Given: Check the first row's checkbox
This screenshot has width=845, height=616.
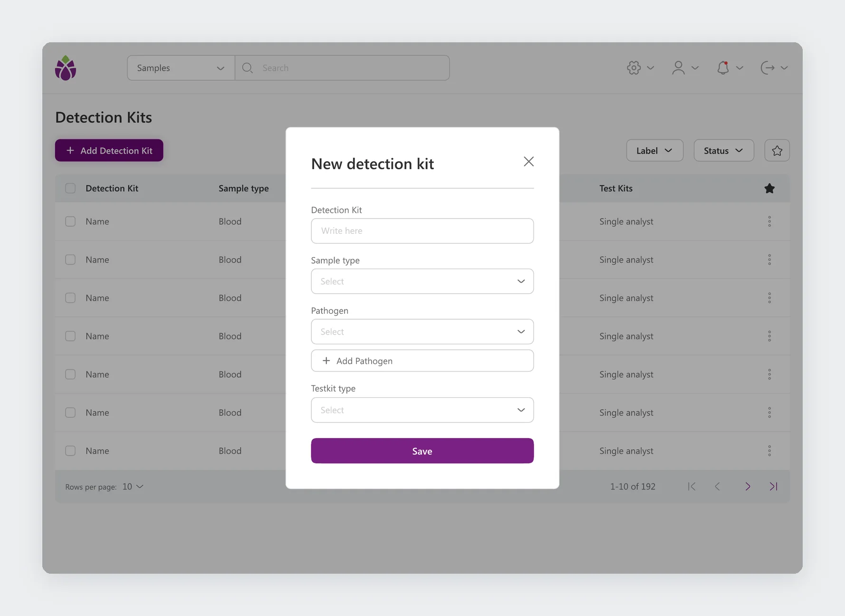Looking at the screenshot, I should pos(70,221).
